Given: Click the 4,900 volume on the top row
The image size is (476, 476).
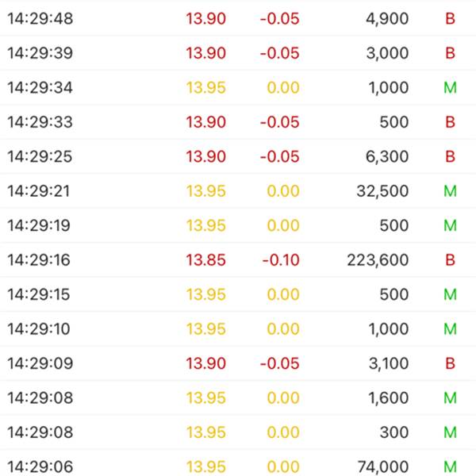Looking at the screenshot, I should [387, 19].
